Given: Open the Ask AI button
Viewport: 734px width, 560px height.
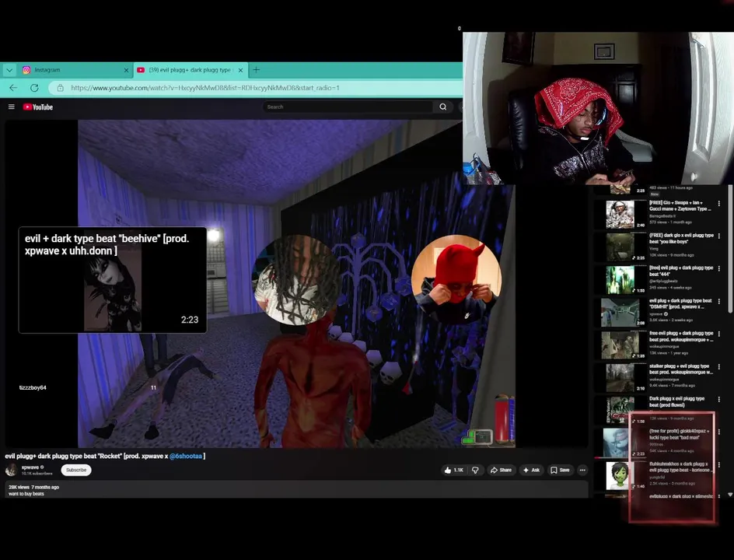Looking at the screenshot, I should coord(531,470).
